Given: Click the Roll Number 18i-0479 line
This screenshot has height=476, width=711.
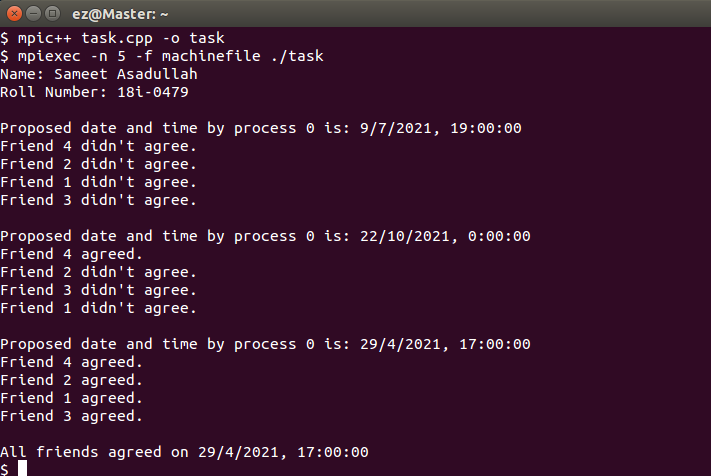Looking at the screenshot, I should click(x=94, y=92).
